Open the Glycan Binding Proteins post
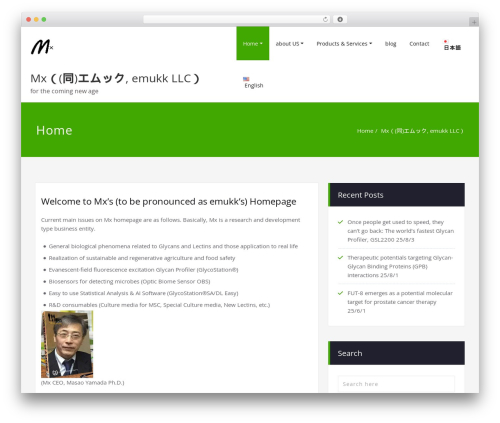Screen dimensions: 500x423 click(400, 266)
